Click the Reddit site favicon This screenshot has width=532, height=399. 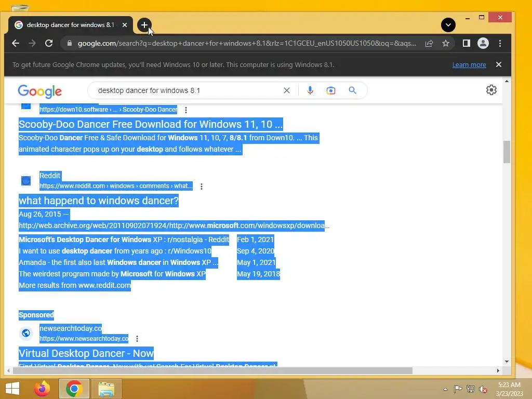click(26, 181)
